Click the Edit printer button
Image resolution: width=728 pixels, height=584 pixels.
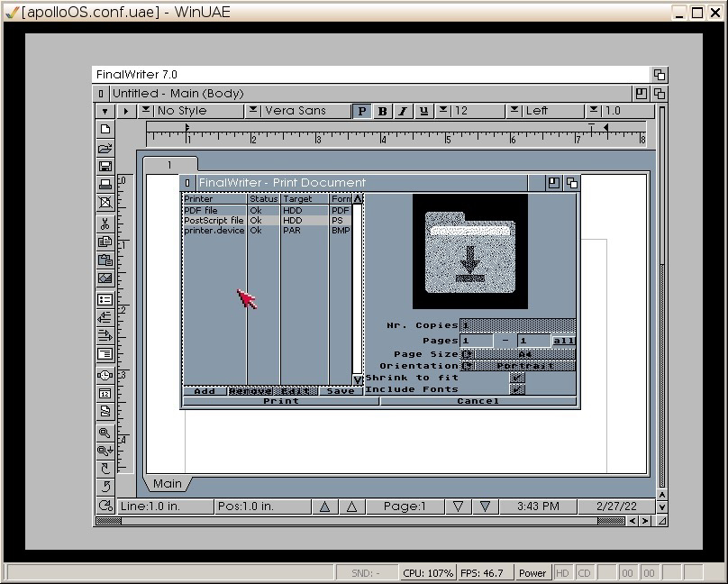coord(296,391)
